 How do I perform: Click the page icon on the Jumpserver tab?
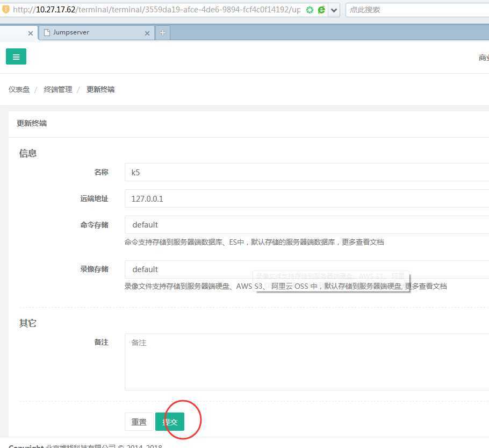pos(47,32)
